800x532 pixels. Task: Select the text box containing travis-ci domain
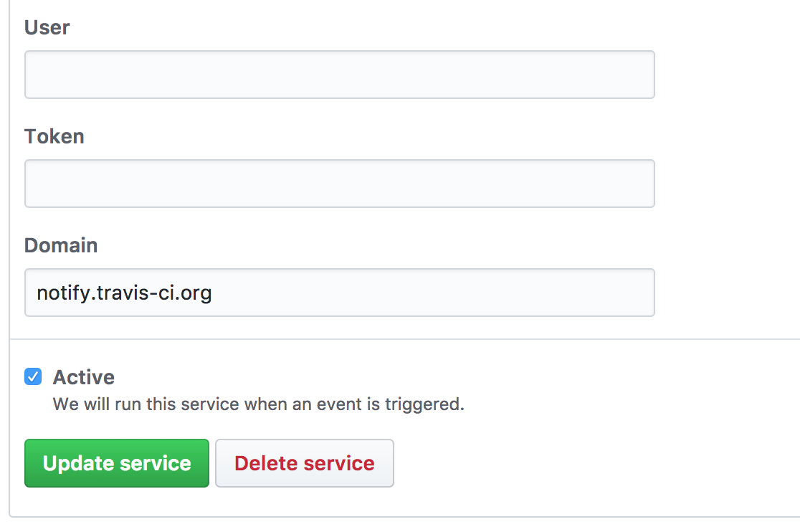click(340, 293)
